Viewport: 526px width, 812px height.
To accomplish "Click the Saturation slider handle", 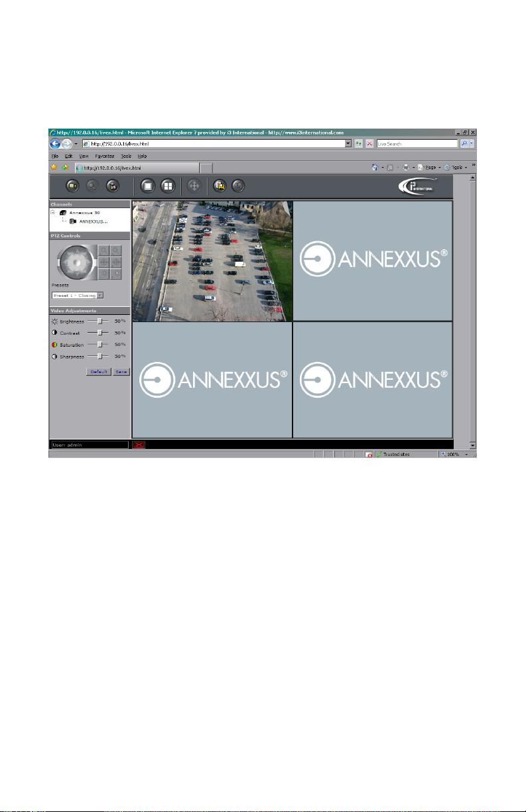I will [x=100, y=345].
